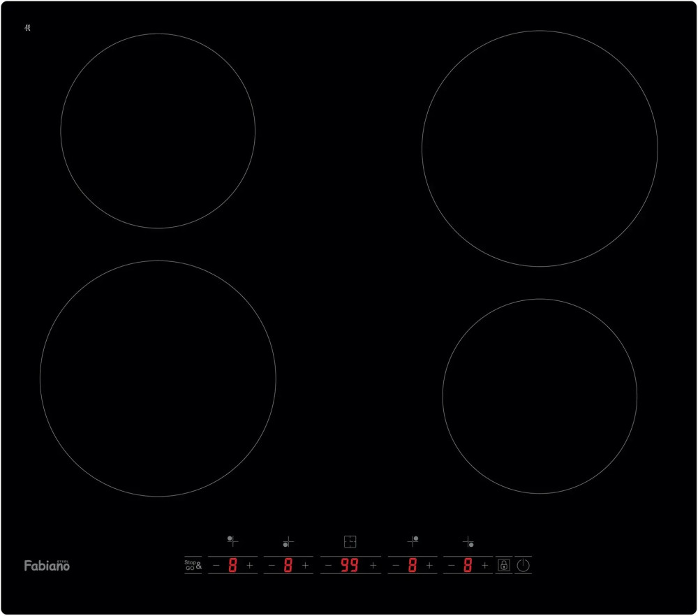The width and height of the screenshot is (698, 616).
Task: Decrease heat for the front-left zone
Action: (x=272, y=565)
